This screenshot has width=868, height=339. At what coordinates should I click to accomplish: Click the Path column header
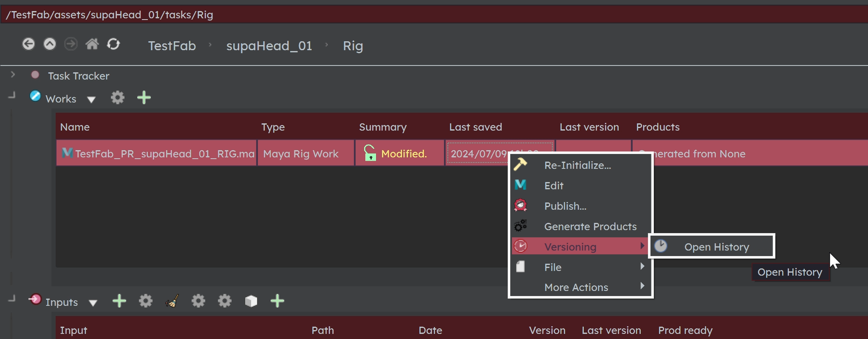click(x=323, y=330)
